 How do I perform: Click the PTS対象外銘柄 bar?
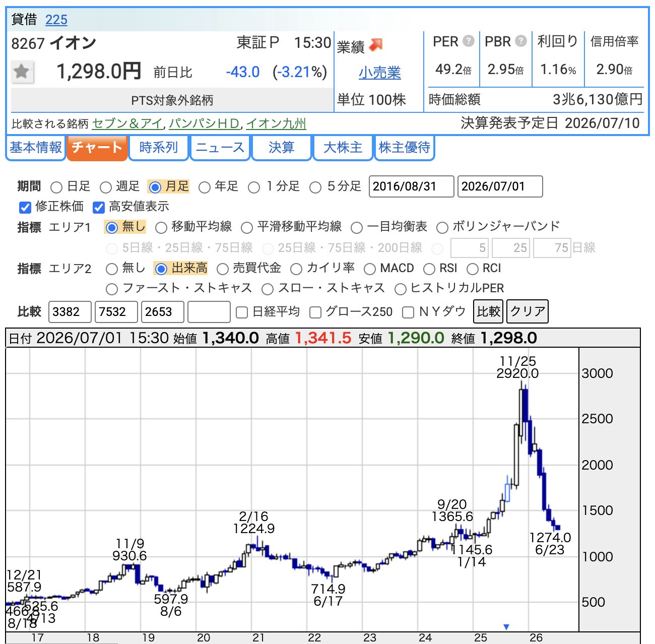(172, 100)
